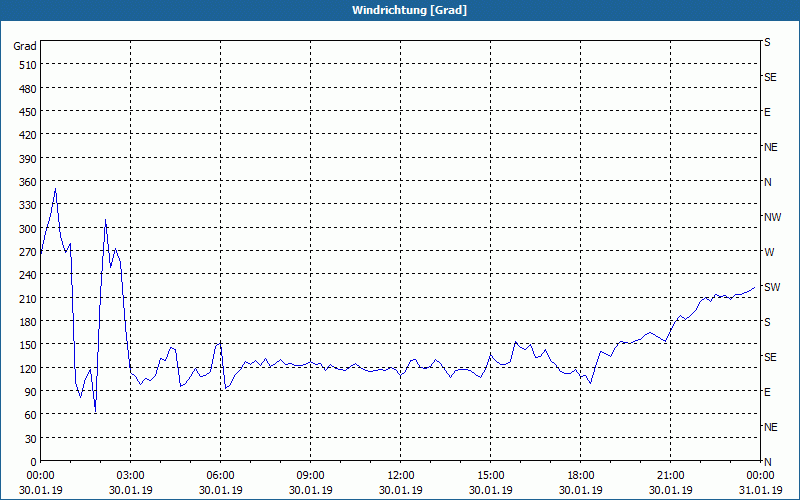Click the 30.01.19 date under 12:00
Screen dimensions: 800x500
[401, 490]
